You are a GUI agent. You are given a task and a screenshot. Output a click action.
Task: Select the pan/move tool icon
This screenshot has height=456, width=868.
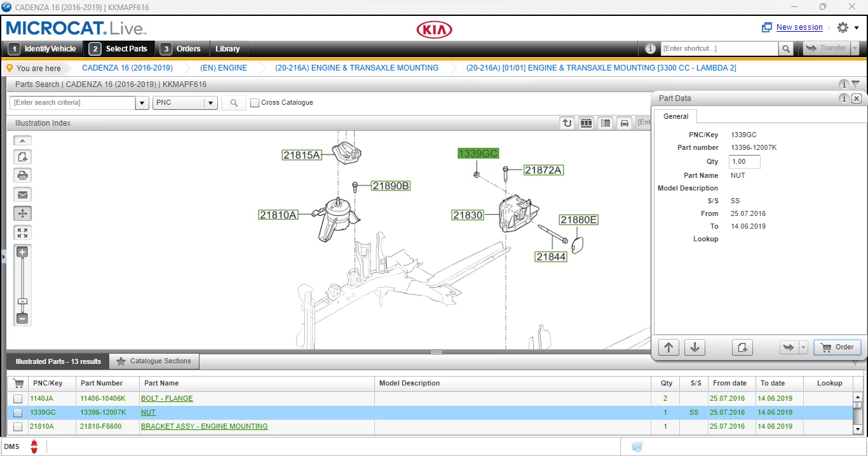coord(23,214)
